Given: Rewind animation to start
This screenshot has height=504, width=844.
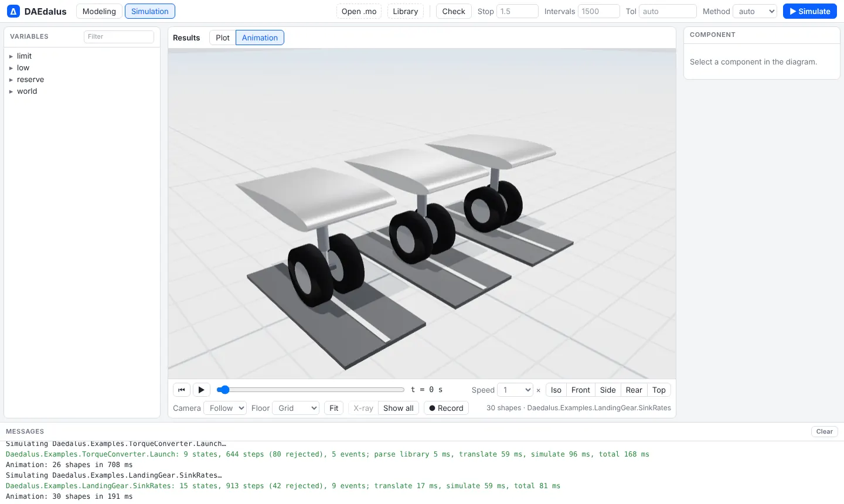Looking at the screenshot, I should point(182,390).
